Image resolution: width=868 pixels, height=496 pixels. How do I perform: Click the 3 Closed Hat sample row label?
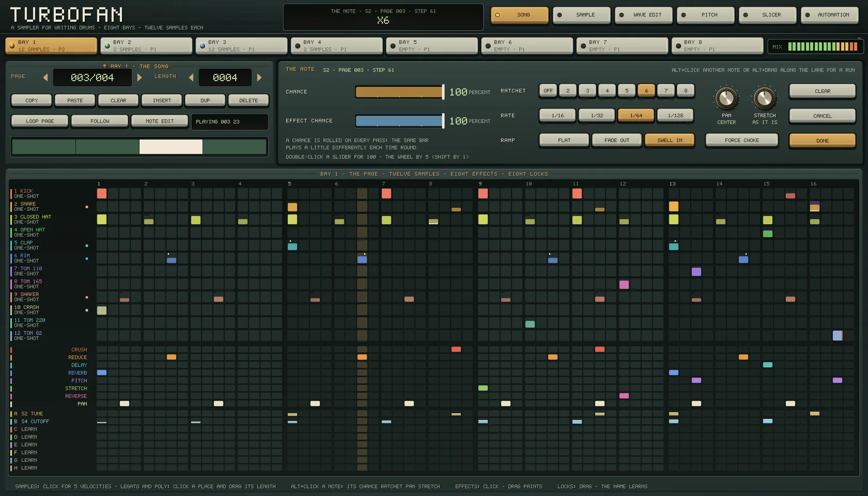[33, 219]
